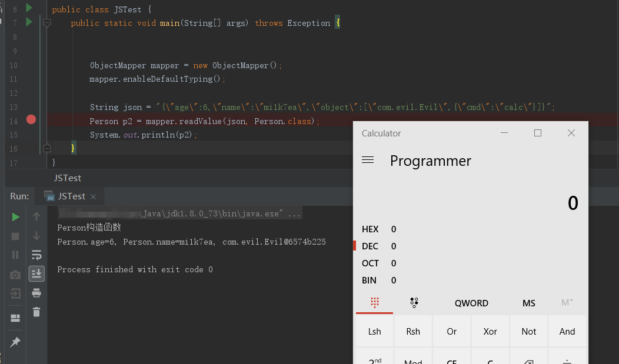Image resolution: width=619 pixels, height=364 pixels.
Task: Select the HEX number base
Action: 370,229
